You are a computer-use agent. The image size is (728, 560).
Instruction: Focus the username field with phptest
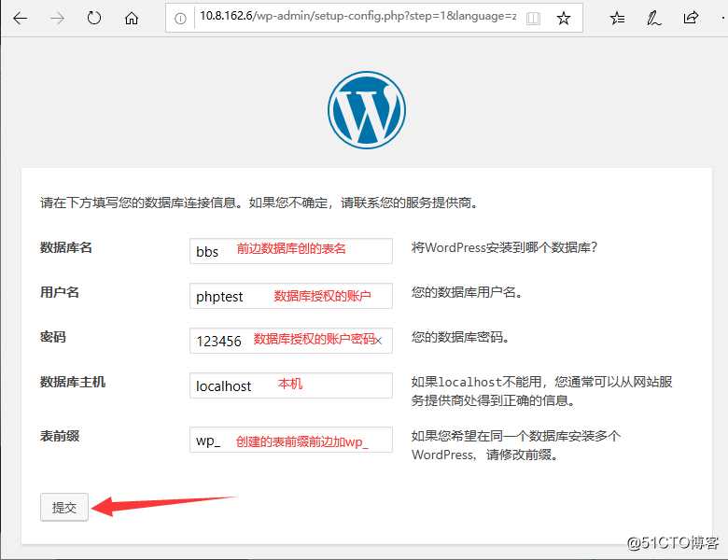[291, 296]
